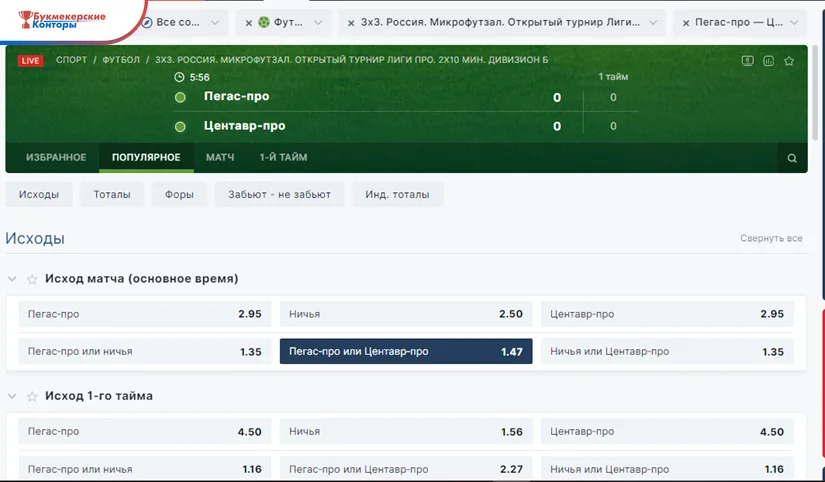
Task: Open the video broadcast icon in match header
Action: click(748, 61)
